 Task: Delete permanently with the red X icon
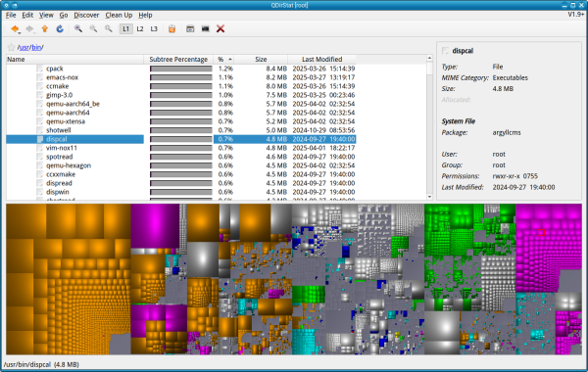tap(220, 28)
